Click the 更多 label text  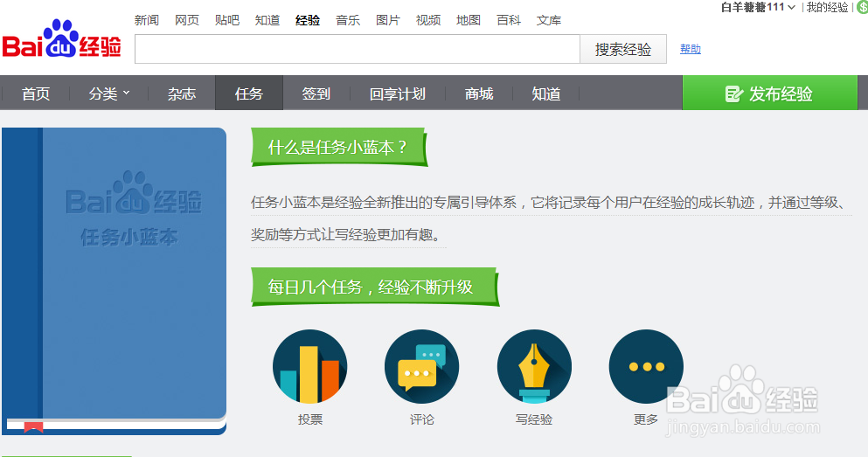click(x=646, y=419)
